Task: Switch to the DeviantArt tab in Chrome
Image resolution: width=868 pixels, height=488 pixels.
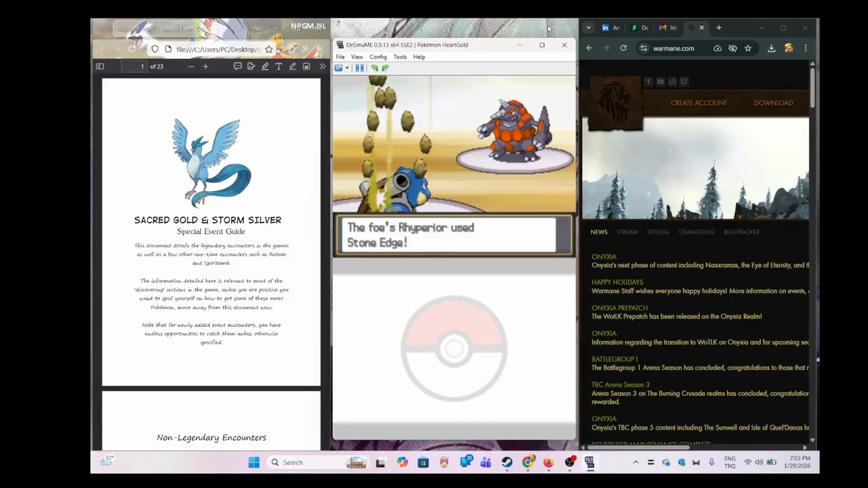Action: 639,28
